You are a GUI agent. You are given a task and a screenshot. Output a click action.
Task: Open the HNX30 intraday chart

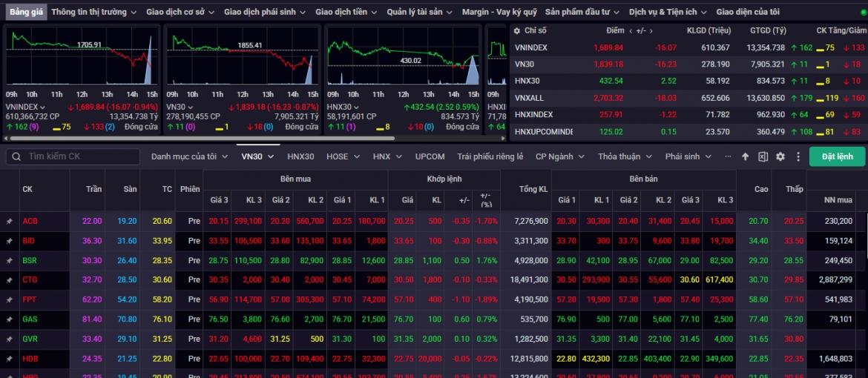pyautogui.click(x=404, y=56)
